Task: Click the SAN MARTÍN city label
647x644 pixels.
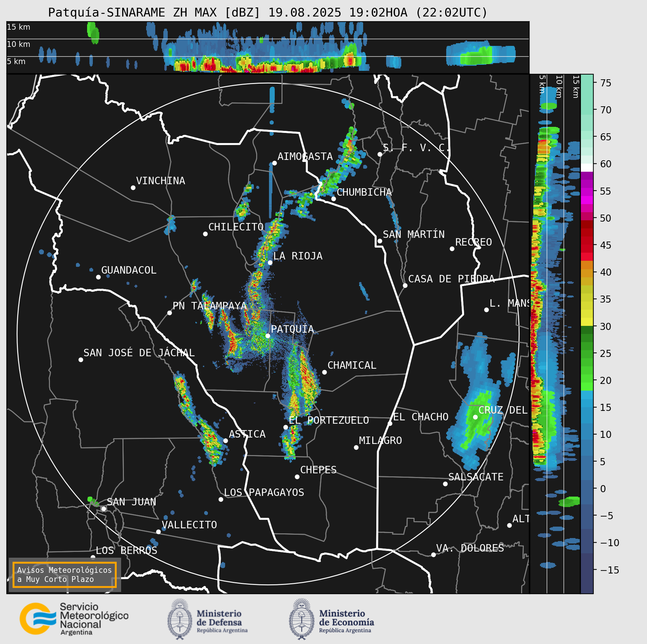Action: pos(413,234)
